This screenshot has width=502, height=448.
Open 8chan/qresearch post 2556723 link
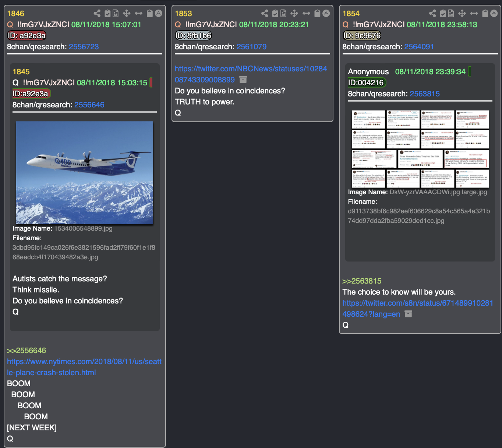pos(84,47)
